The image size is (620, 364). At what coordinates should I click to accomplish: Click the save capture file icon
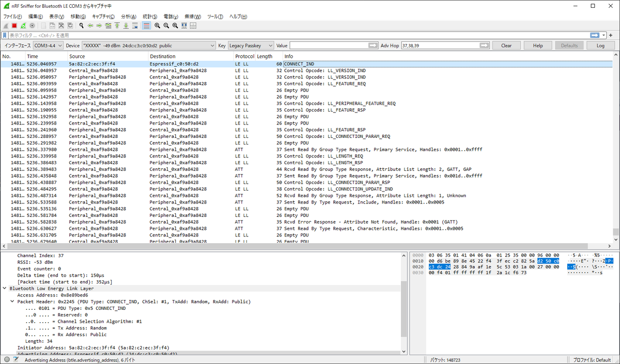click(53, 25)
